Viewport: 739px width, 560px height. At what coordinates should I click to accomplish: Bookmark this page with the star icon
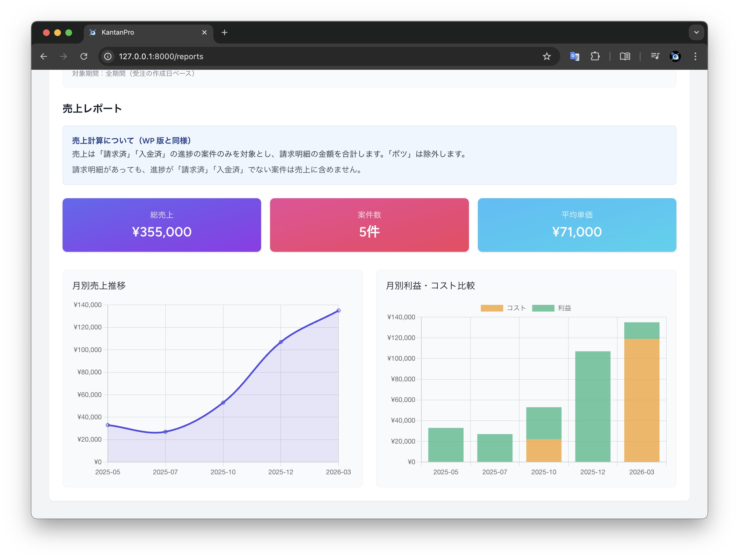547,56
